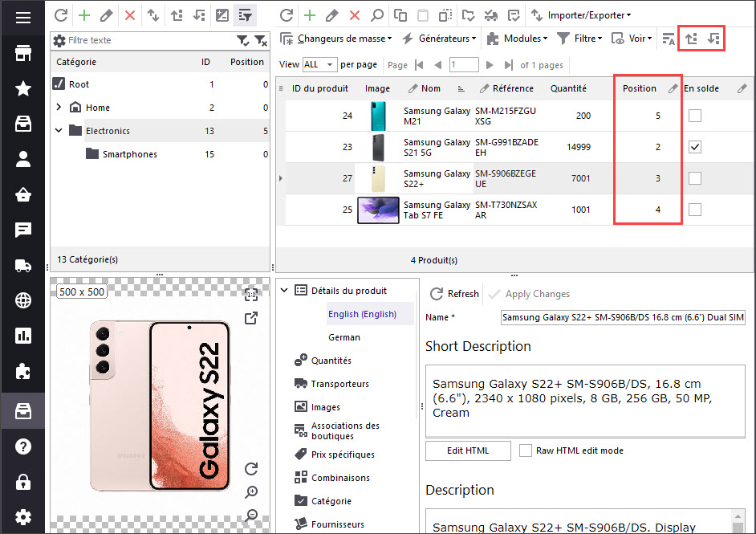The width and height of the screenshot is (756, 534).
Task: Click the product Name input field
Action: pos(623,317)
